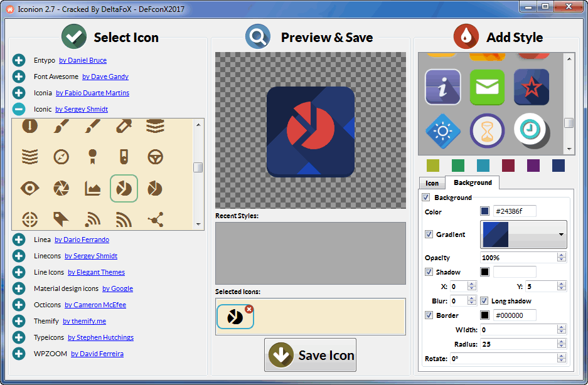Choose the camera aperture icon
588x385 pixels.
(x=61, y=188)
